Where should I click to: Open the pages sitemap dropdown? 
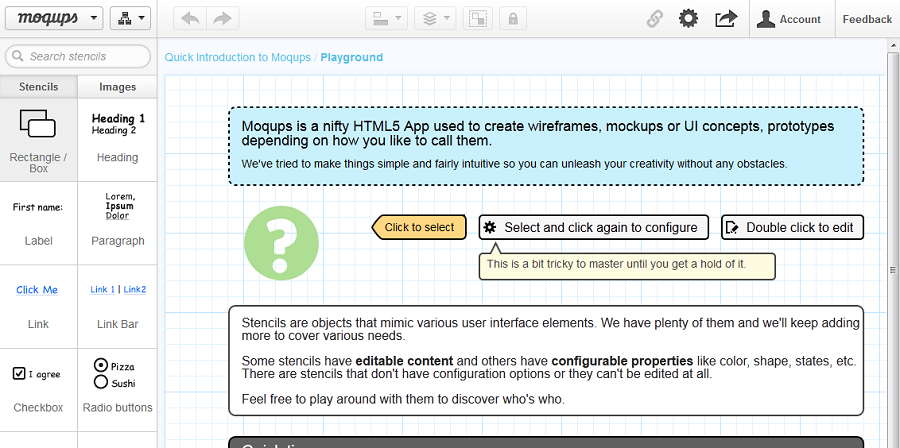tap(130, 18)
